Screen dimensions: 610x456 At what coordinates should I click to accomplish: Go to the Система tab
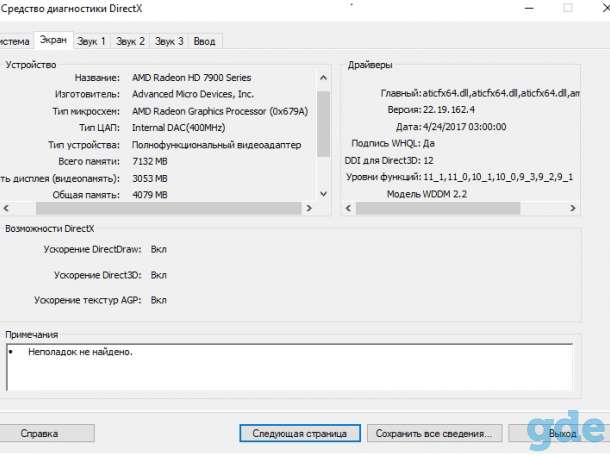coord(15,41)
